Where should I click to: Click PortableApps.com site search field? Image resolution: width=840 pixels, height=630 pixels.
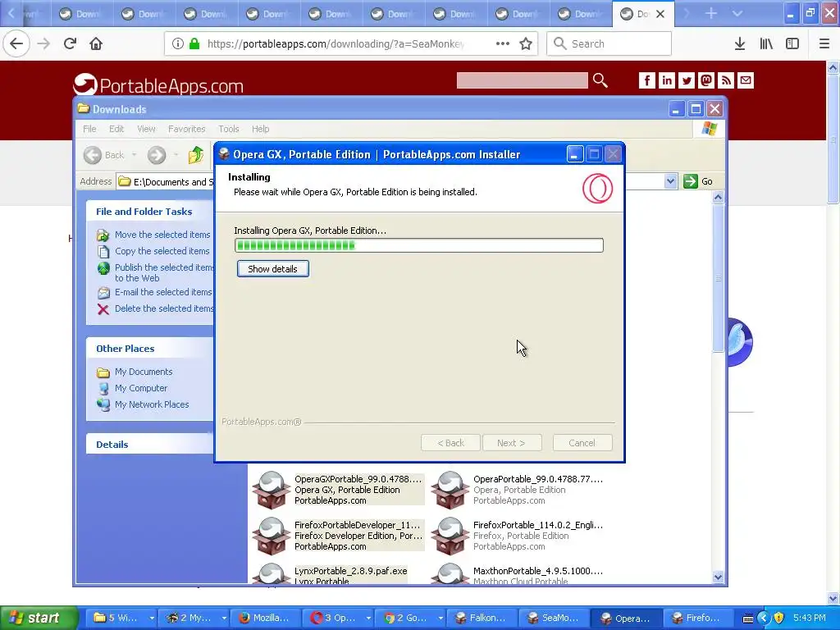[x=522, y=80]
